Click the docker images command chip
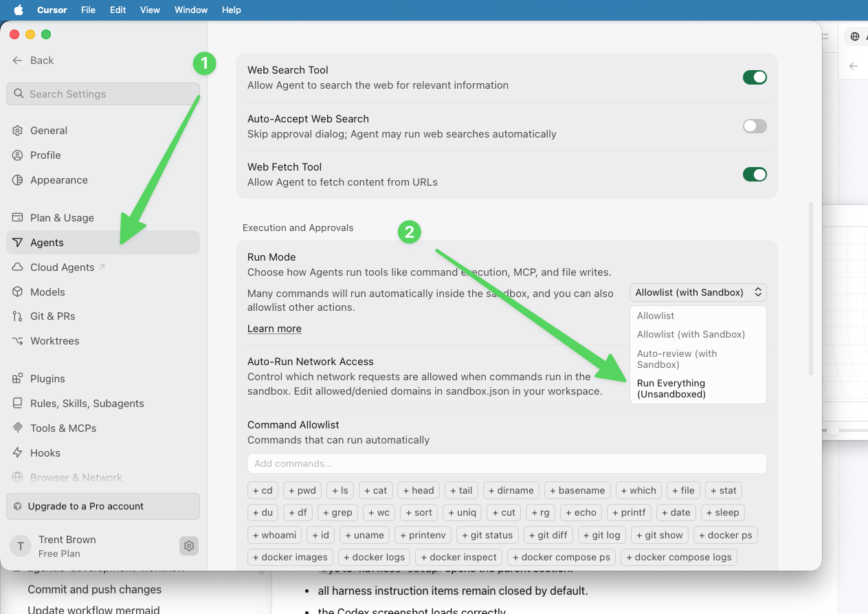 (x=290, y=557)
